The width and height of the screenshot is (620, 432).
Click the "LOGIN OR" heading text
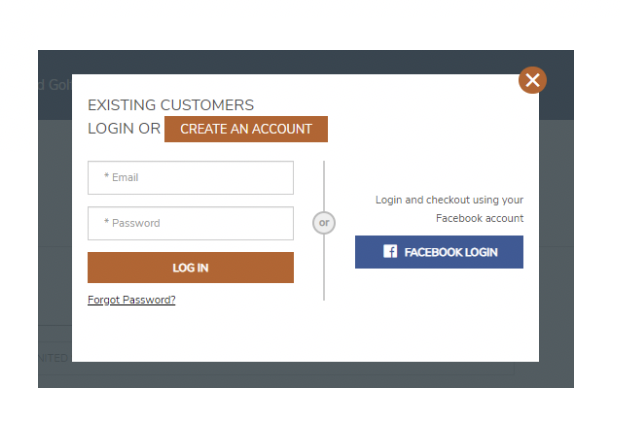pos(124,129)
